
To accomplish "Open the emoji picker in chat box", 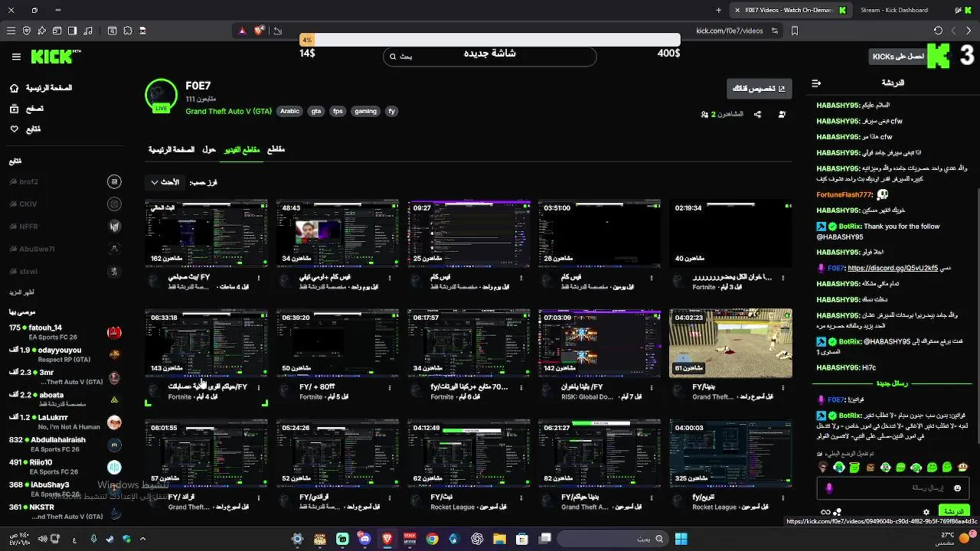I will click(x=957, y=488).
